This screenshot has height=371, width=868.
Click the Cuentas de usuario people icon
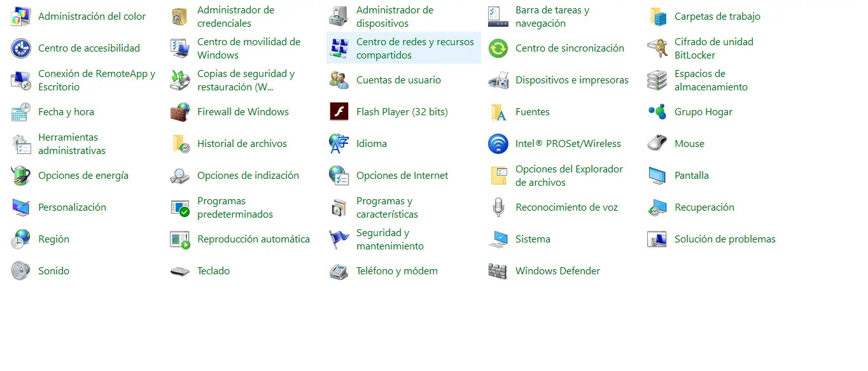point(339,80)
